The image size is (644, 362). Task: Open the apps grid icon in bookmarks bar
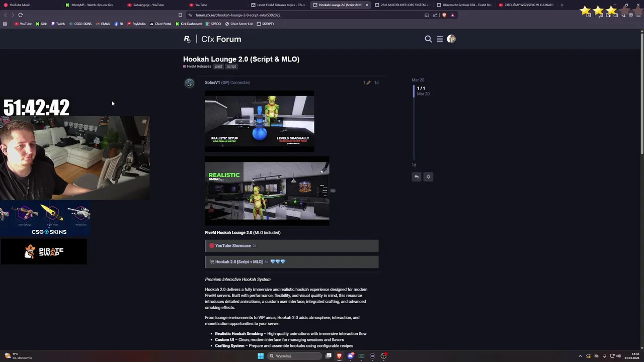5,24
